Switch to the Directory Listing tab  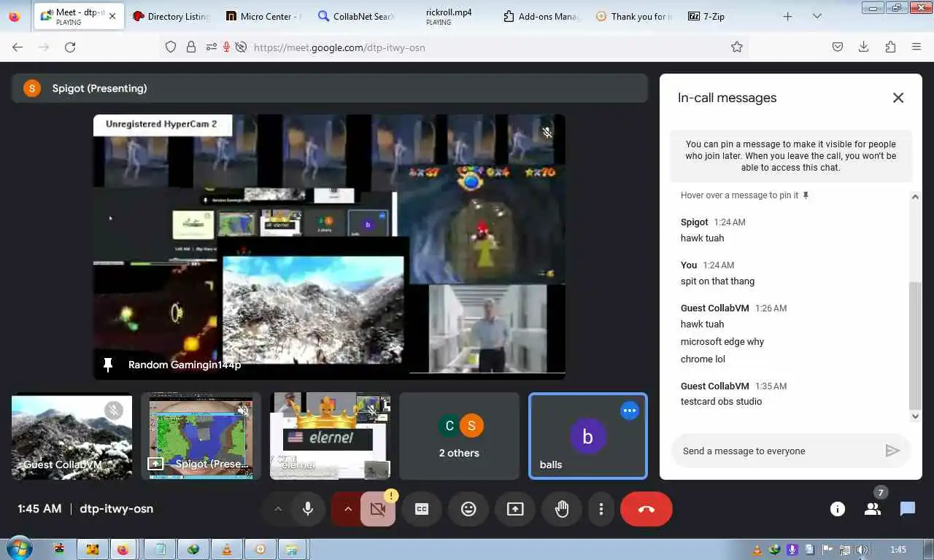[171, 16]
